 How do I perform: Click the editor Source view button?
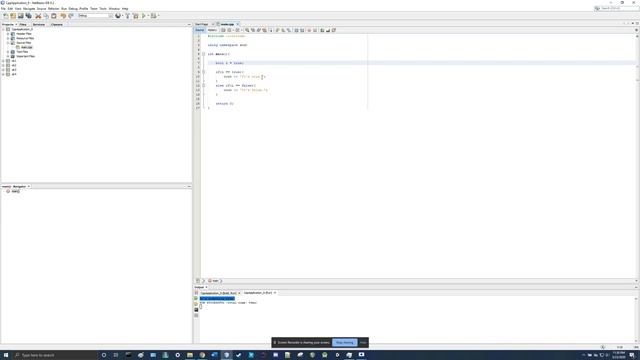pos(200,30)
